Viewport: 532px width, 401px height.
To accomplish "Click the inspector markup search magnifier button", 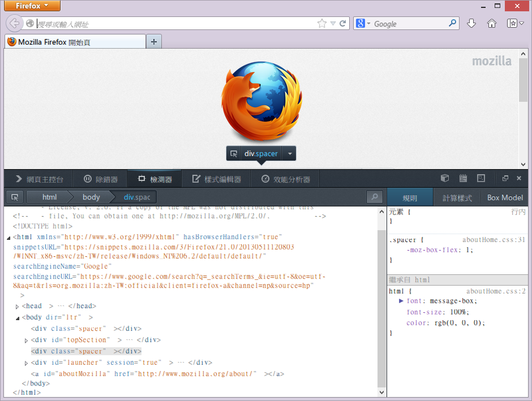I will click(374, 197).
